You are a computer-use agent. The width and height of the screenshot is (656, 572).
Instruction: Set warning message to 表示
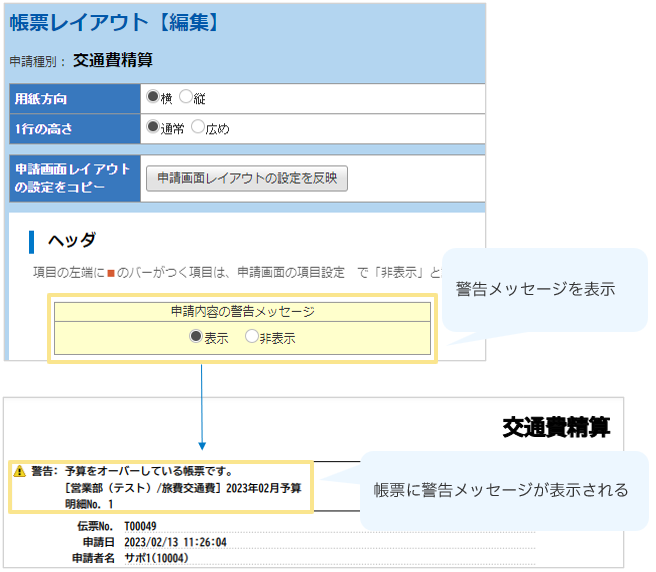[x=196, y=338]
